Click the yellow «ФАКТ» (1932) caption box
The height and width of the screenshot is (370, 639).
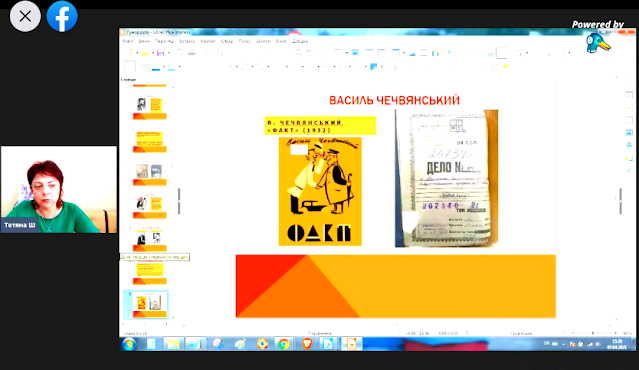click(320, 126)
